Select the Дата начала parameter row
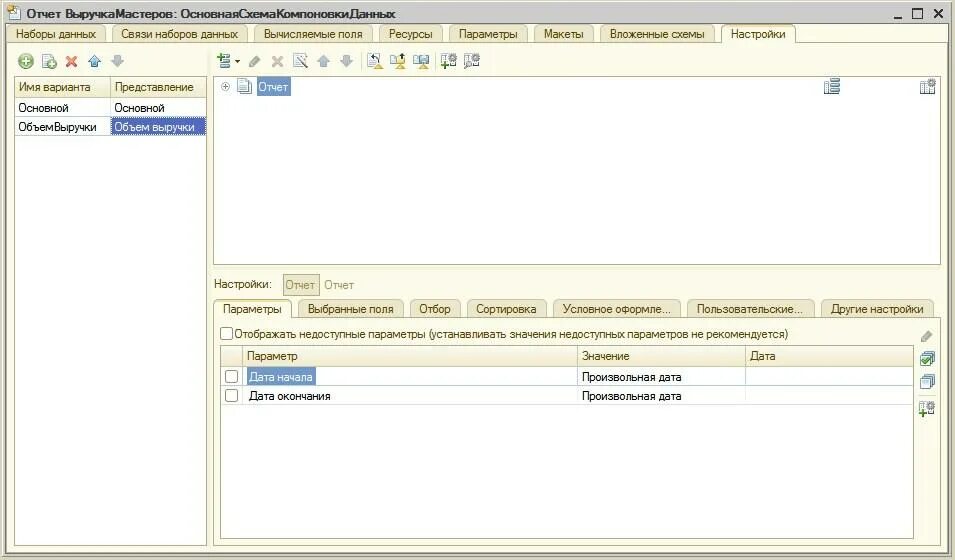 pyautogui.click(x=566, y=377)
